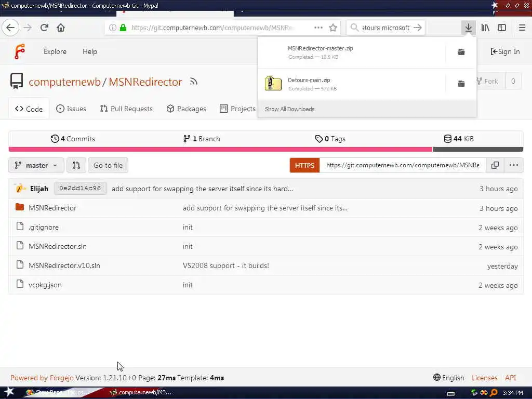532x399 pixels.
Task: Open the vcpkg.json file
Action: click(45, 285)
